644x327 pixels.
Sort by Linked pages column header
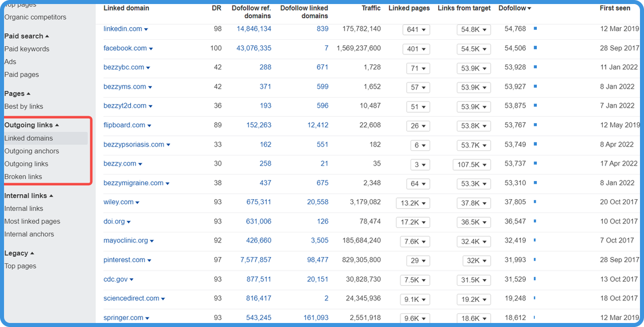409,8
